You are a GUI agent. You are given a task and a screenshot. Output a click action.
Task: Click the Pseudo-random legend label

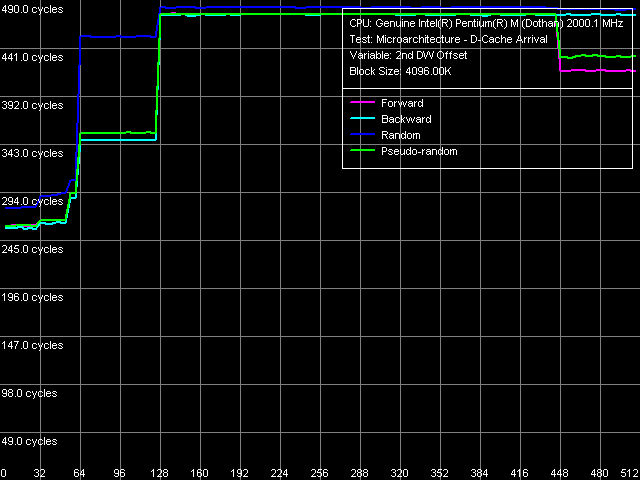tap(419, 151)
